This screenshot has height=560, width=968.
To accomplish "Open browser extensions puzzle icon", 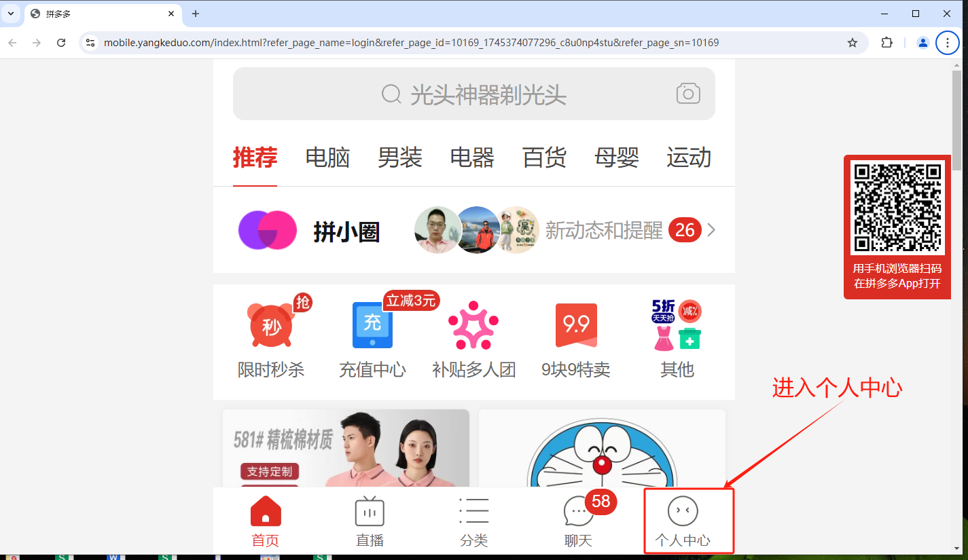I will 886,43.
